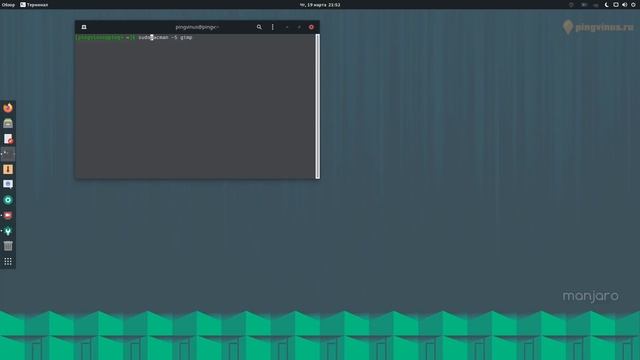Show all applications grid
Image resolution: width=640 pixels, height=360 pixels.
(x=8, y=262)
